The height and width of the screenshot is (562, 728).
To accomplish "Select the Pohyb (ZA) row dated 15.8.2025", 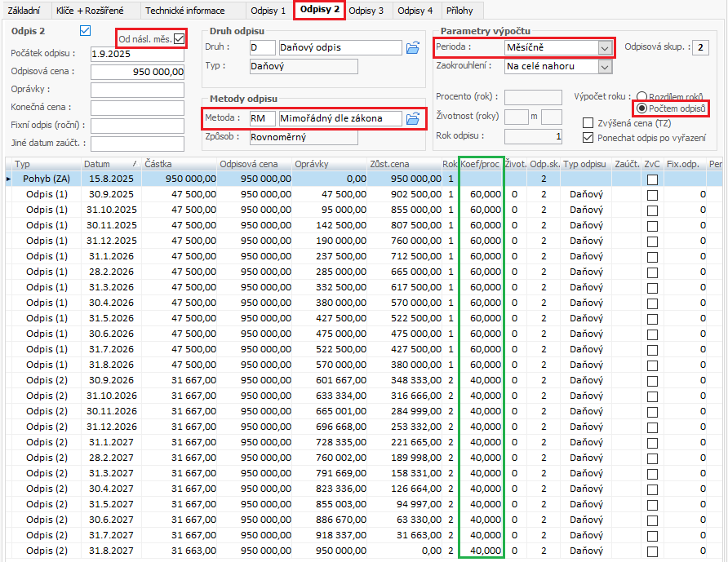I will point(365,179).
